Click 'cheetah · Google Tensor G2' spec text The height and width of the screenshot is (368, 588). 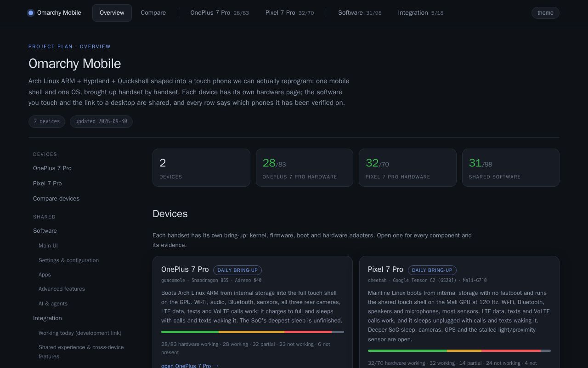(427, 280)
